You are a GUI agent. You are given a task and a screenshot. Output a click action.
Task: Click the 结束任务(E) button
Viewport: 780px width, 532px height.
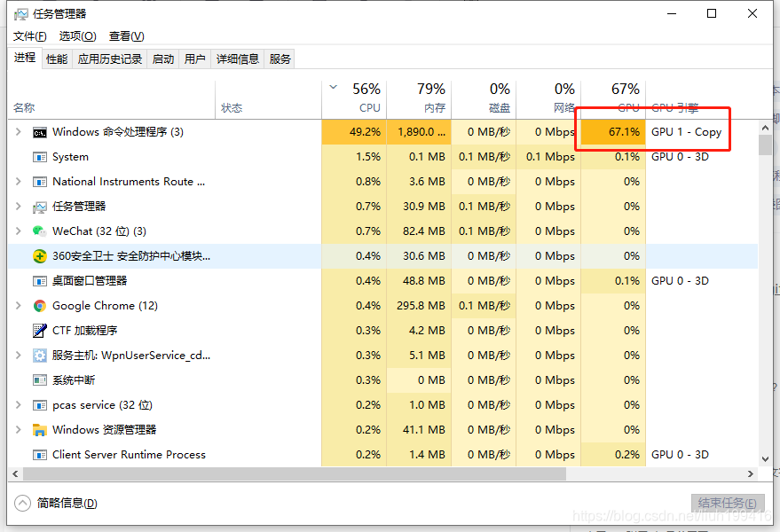727,503
